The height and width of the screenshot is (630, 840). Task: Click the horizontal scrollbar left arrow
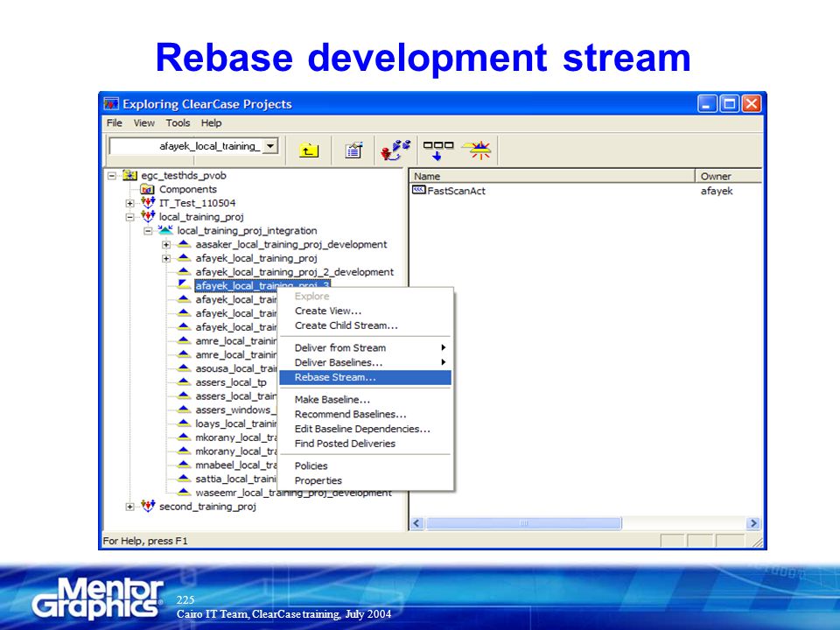[x=417, y=523]
